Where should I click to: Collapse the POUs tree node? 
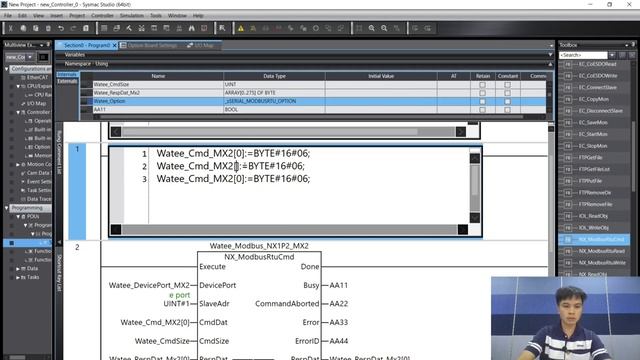(x=18, y=216)
